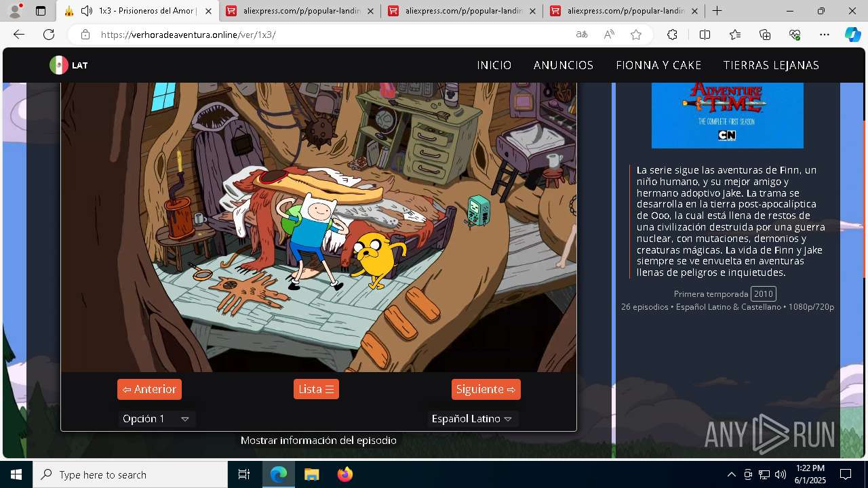Click Mostrar información del episodio

tap(319, 441)
